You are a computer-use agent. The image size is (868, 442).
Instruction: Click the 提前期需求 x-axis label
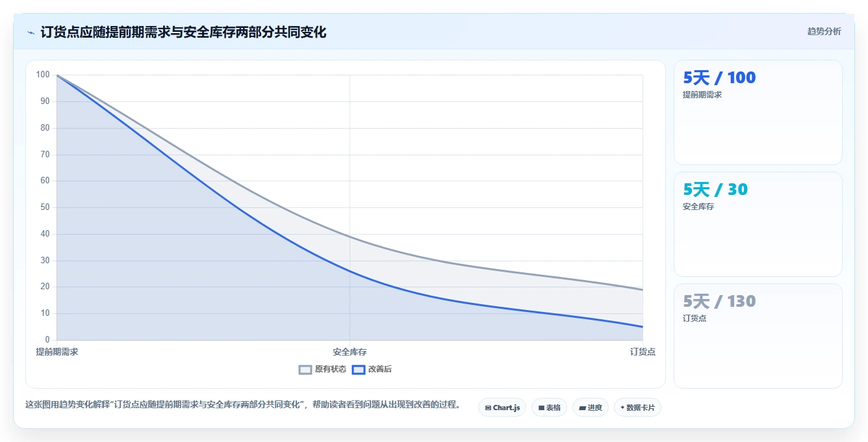[x=57, y=352]
